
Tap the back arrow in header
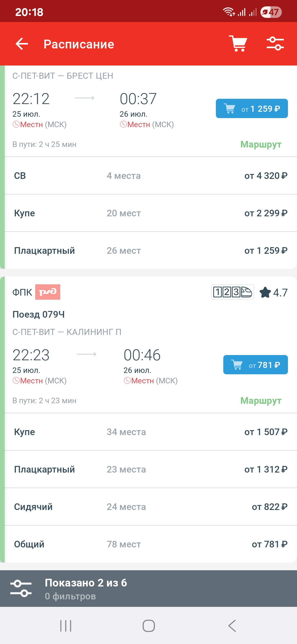coord(22,44)
